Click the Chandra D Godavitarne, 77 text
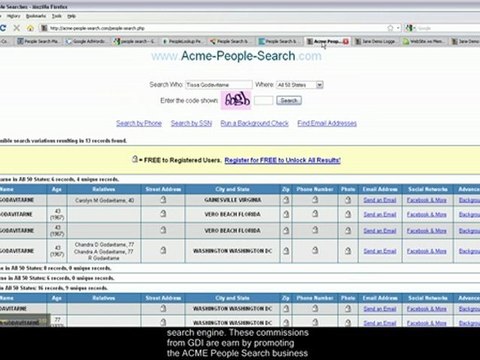 (104, 244)
